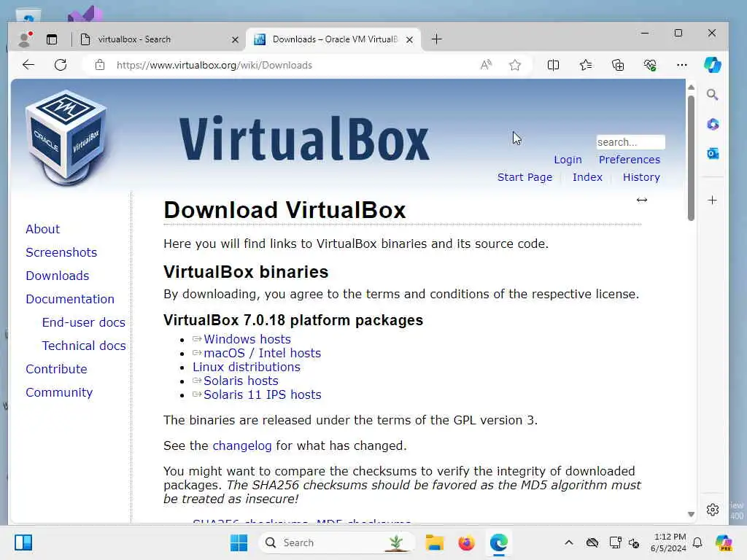The height and width of the screenshot is (560, 747).
Task: Click the taskbar Search box
Action: tap(337, 542)
